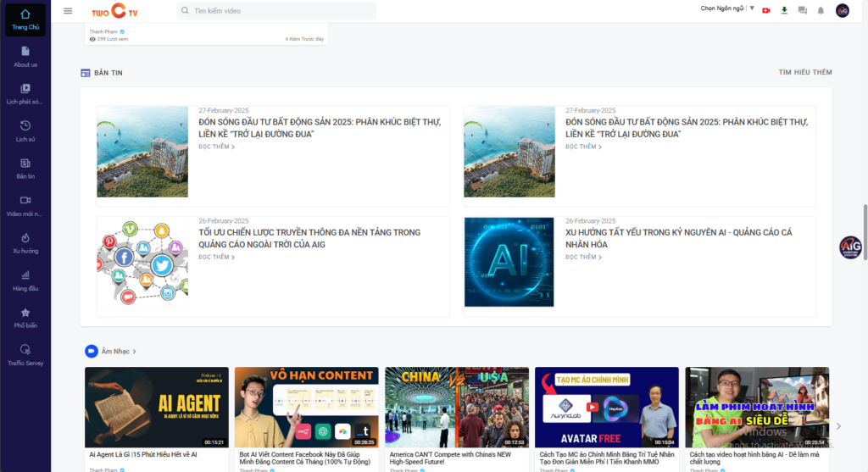Open the AI article thumbnail
The width and height of the screenshot is (868, 472).
(509, 262)
